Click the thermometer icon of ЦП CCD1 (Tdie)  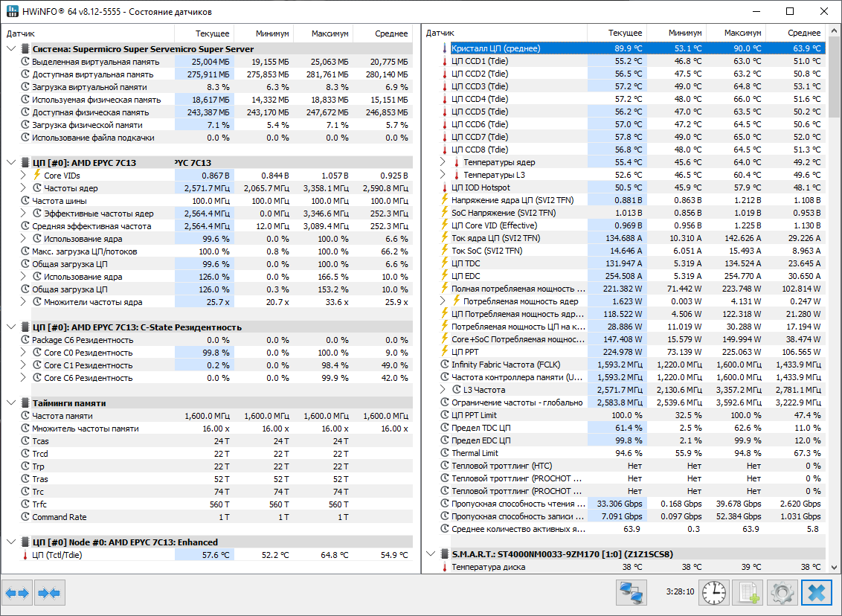click(445, 61)
